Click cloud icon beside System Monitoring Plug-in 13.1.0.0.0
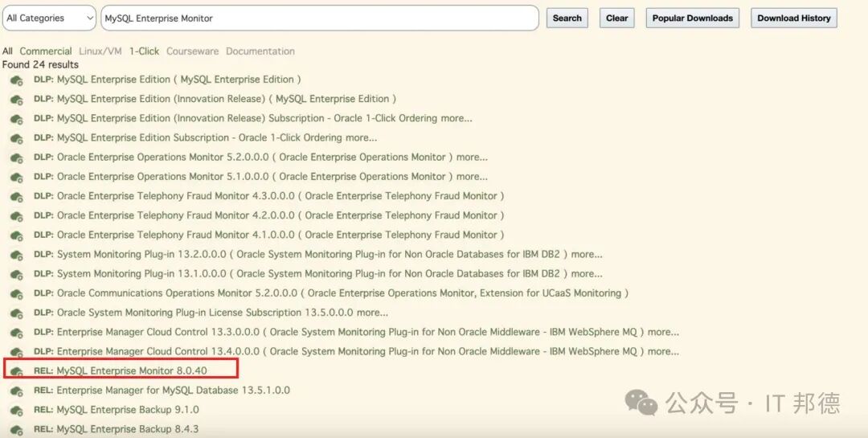The width and height of the screenshot is (868, 438). (17, 275)
